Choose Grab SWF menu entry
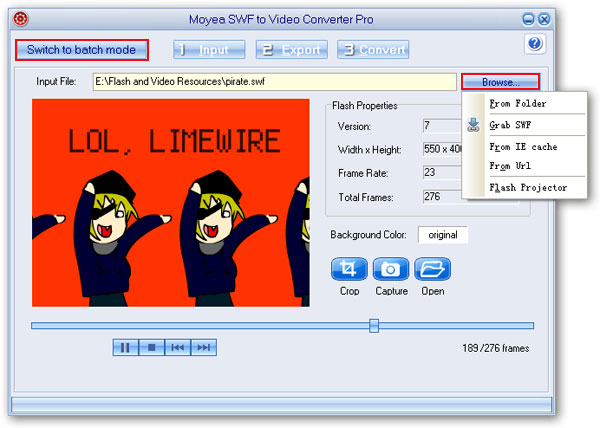 click(510, 125)
